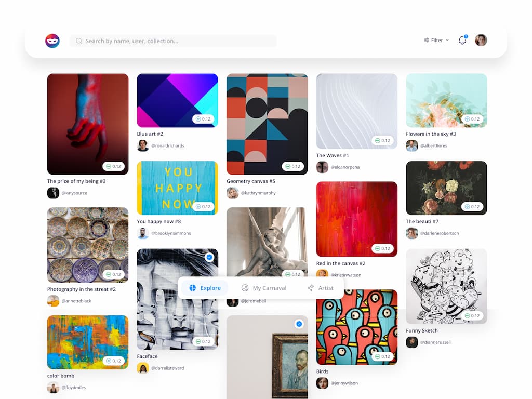Click the 0.12 price on Blue art #2
The image size is (532, 399).
pos(203,119)
